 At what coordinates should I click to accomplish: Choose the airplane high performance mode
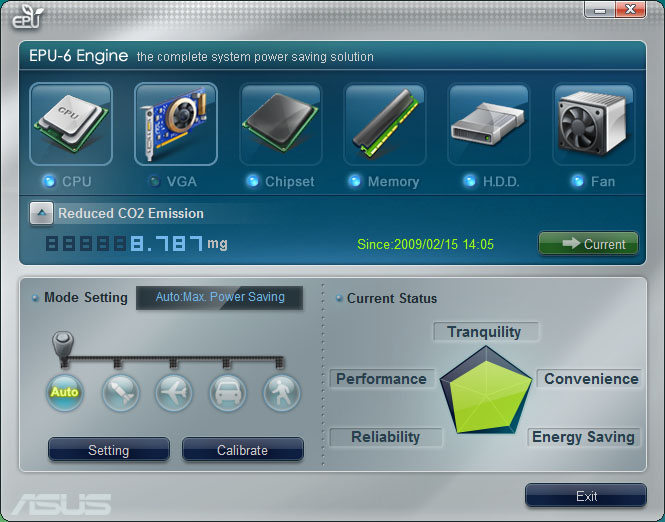[x=174, y=392]
